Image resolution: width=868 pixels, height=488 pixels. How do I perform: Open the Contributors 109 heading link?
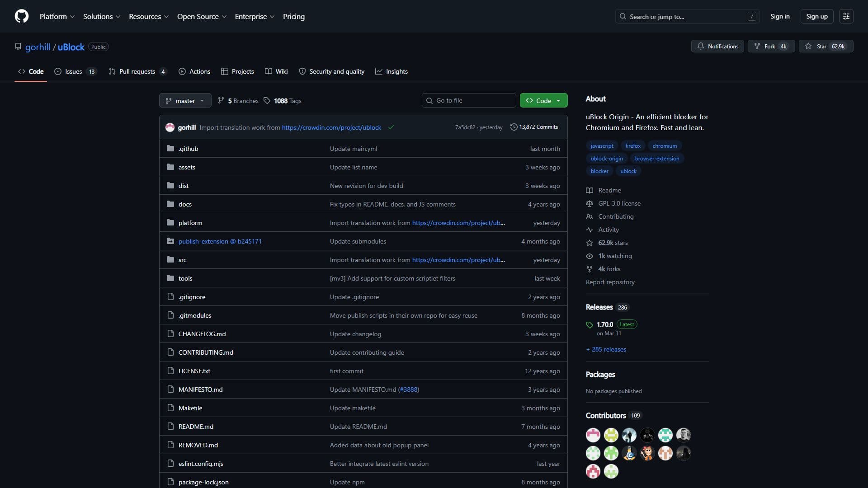[613, 415]
